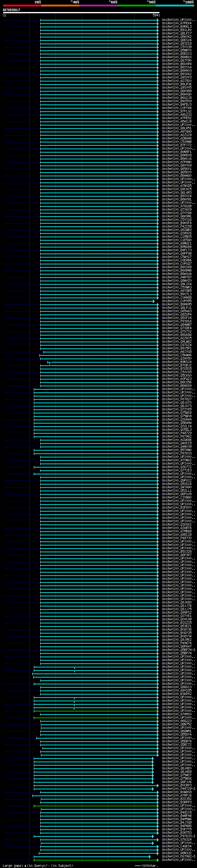Click hit UniRef100_Q39050
This screenshot has height=868, width=197.
pos(177,358)
